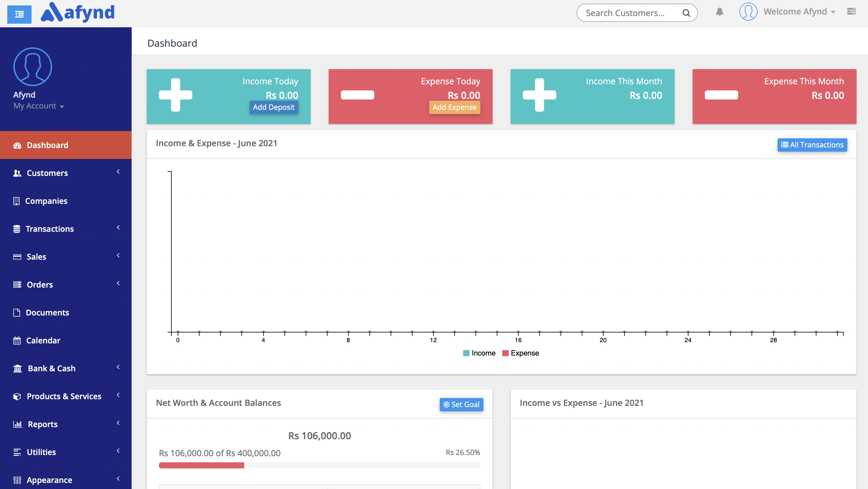Click the notification bell icon
Viewport: 868px width, 489px height.
click(x=719, y=12)
